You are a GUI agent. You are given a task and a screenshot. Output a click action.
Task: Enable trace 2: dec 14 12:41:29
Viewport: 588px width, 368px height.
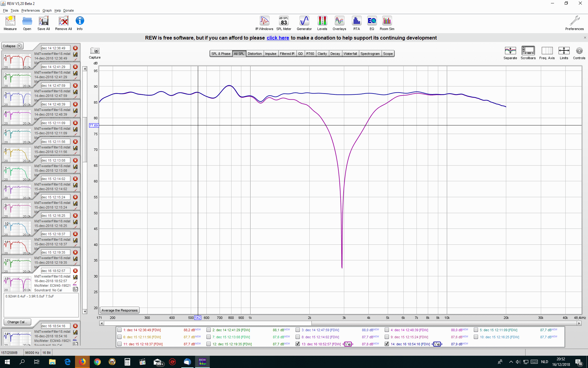(209, 330)
